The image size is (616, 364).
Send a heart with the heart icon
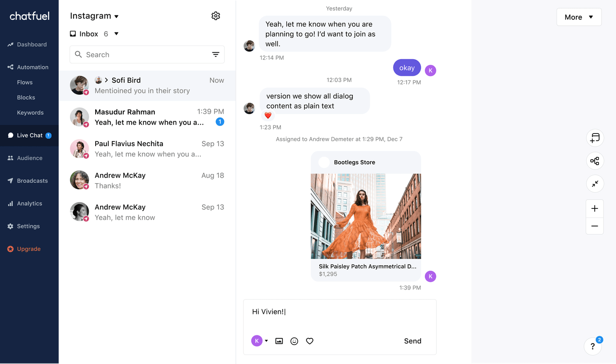(309, 341)
